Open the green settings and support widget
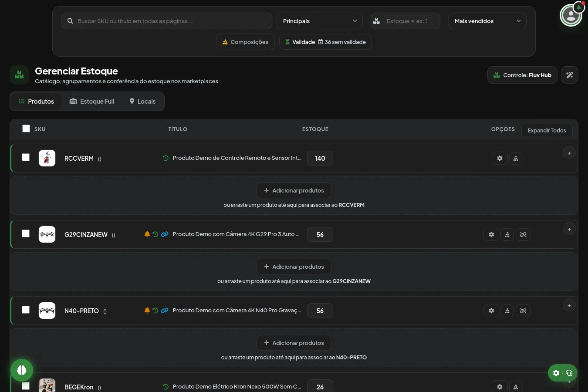The width and height of the screenshot is (588, 392). [563, 373]
